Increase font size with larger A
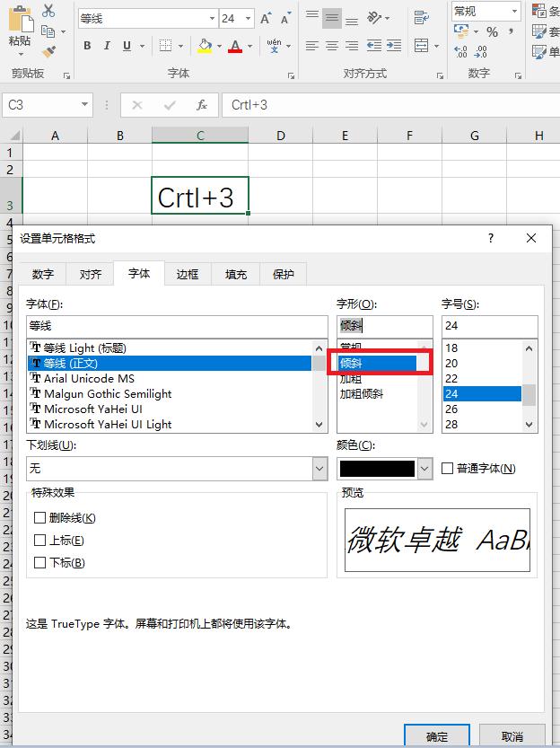Viewport: 560px width, 748px height. click(x=266, y=19)
